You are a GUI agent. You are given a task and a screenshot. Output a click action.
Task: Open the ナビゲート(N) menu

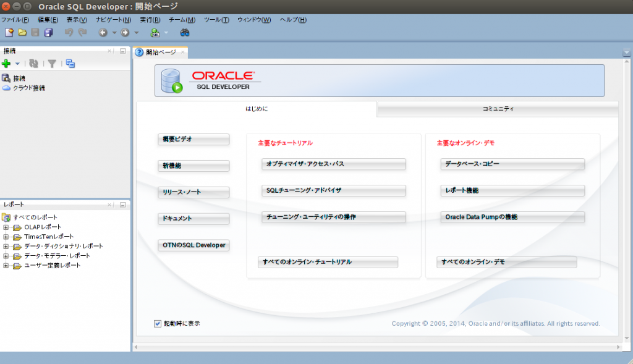click(114, 20)
